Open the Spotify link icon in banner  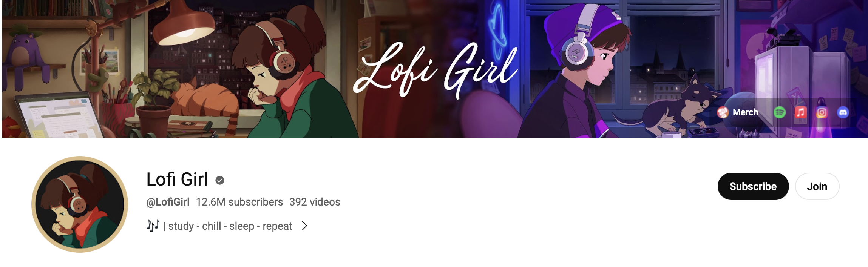click(x=779, y=112)
